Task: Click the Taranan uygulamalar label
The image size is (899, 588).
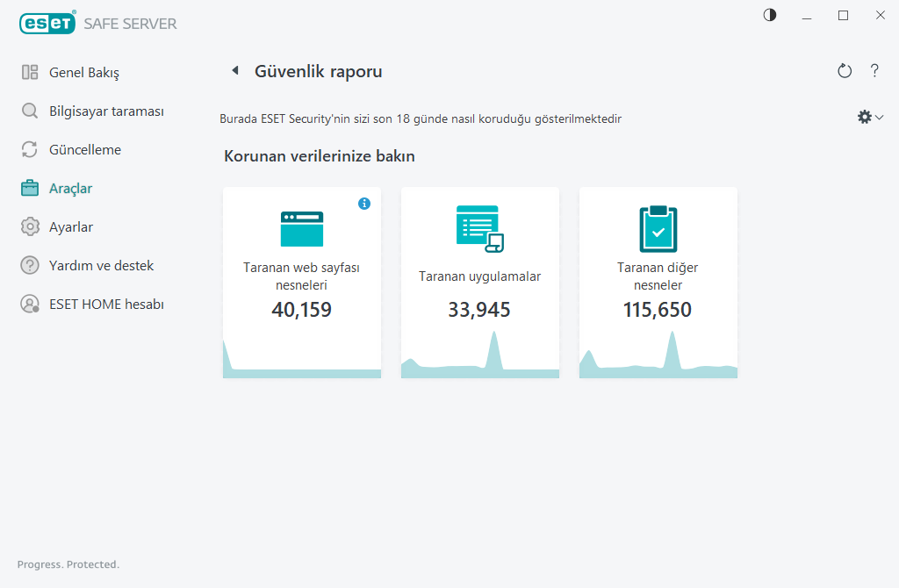Action: (480, 276)
